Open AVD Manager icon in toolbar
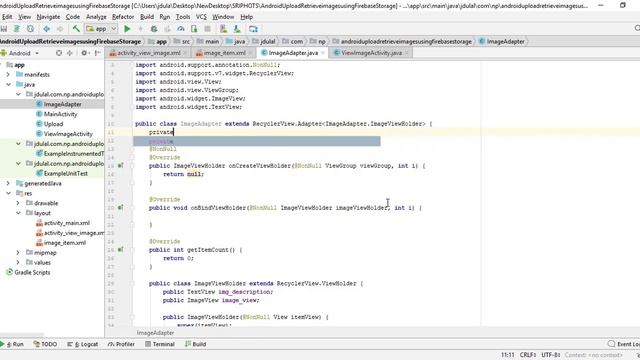 (x=223, y=29)
